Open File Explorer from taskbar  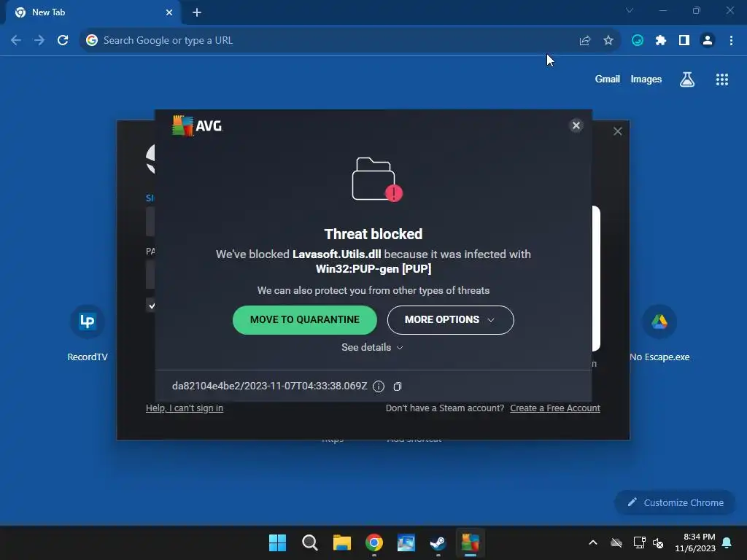click(341, 542)
